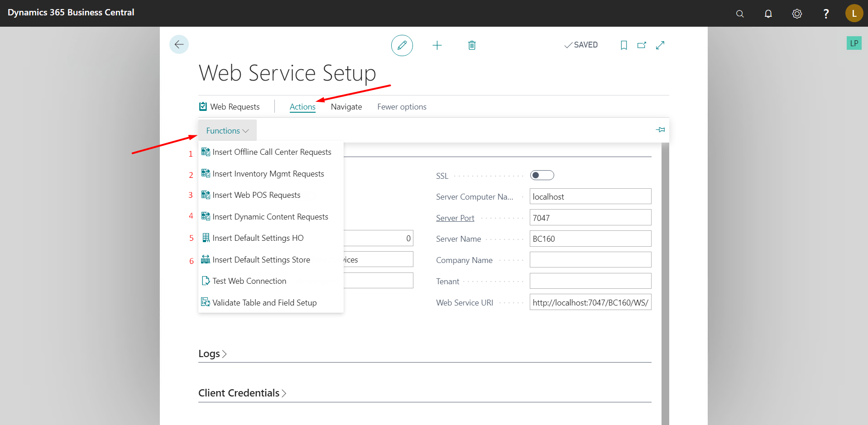Click the page vertical scrollbar
This screenshot has height=425, width=868.
point(665,284)
